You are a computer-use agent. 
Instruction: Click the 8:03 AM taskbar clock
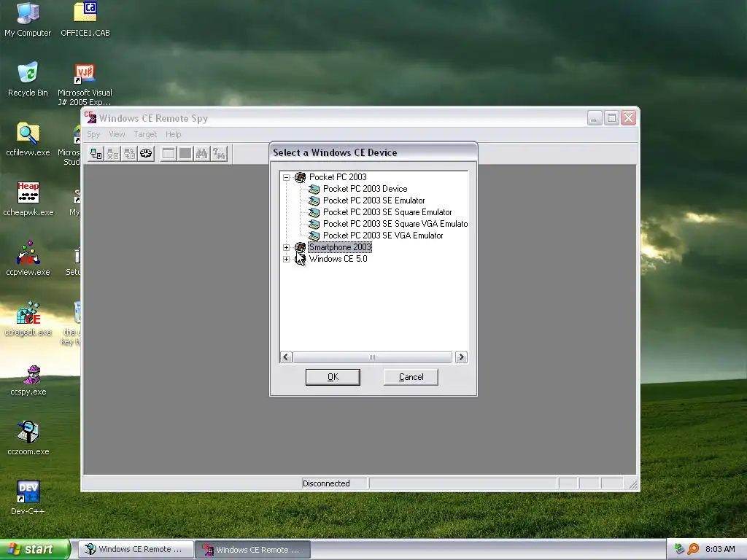click(x=720, y=549)
